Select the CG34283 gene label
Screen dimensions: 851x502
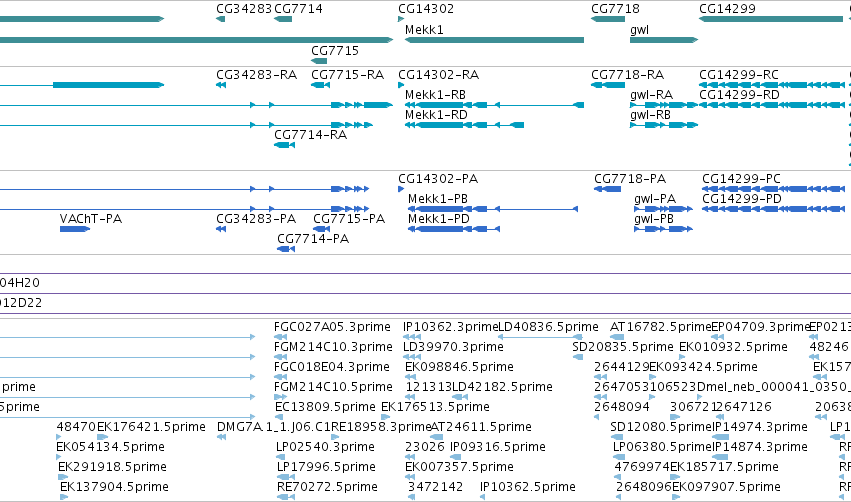point(244,9)
